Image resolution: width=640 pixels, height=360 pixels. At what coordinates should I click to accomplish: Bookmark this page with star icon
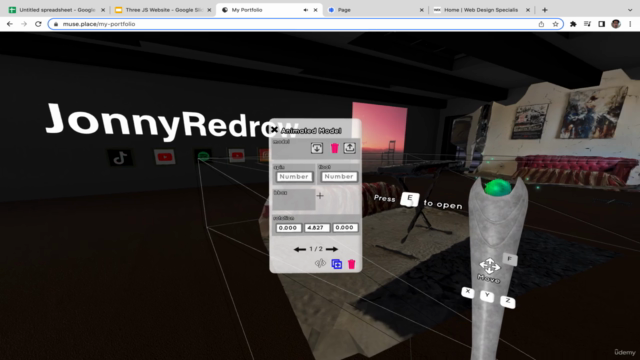click(x=556, y=24)
